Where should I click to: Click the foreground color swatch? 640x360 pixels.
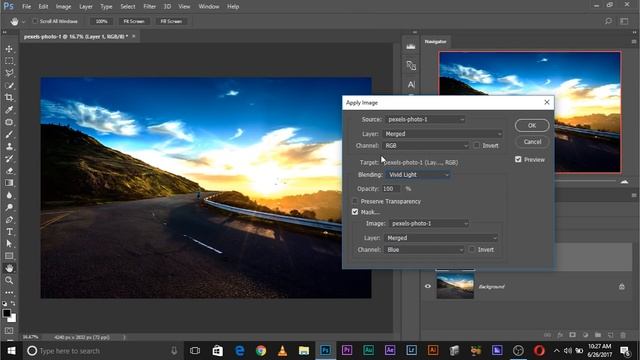click(6, 313)
